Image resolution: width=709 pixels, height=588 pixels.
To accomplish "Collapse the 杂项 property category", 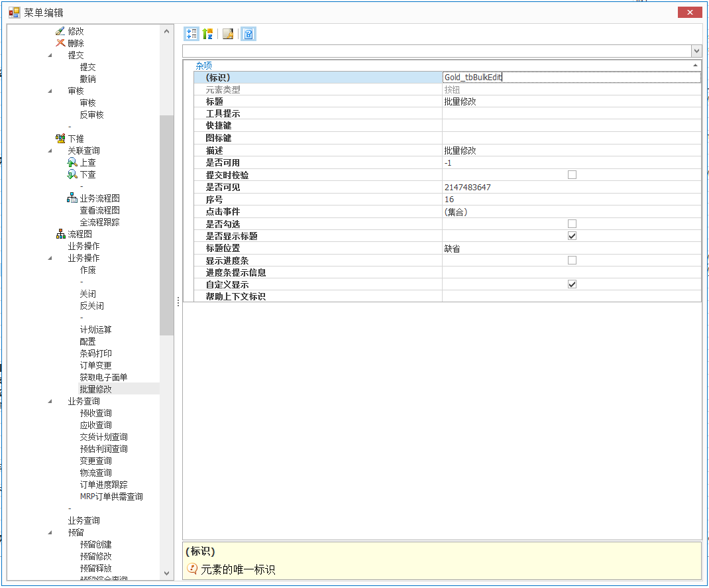I will pyautogui.click(x=695, y=66).
